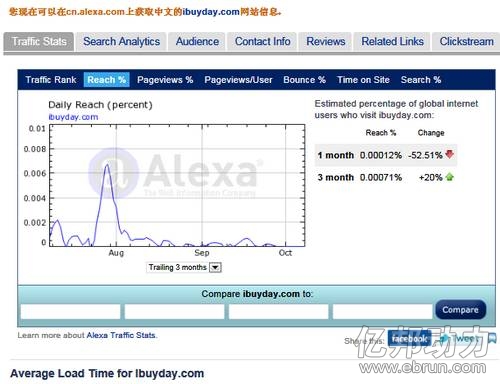Click the second compare site input field
This screenshot has height=384, width=500.
pyautogui.click(x=174, y=312)
